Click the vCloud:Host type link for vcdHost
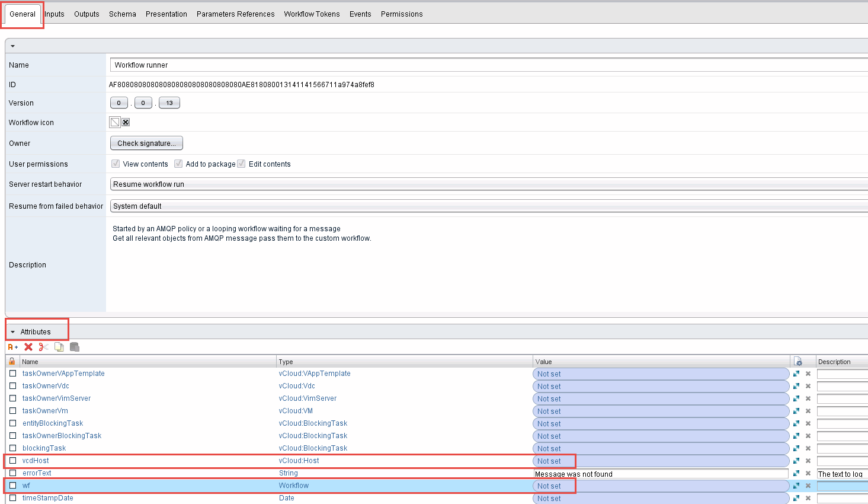 299,461
